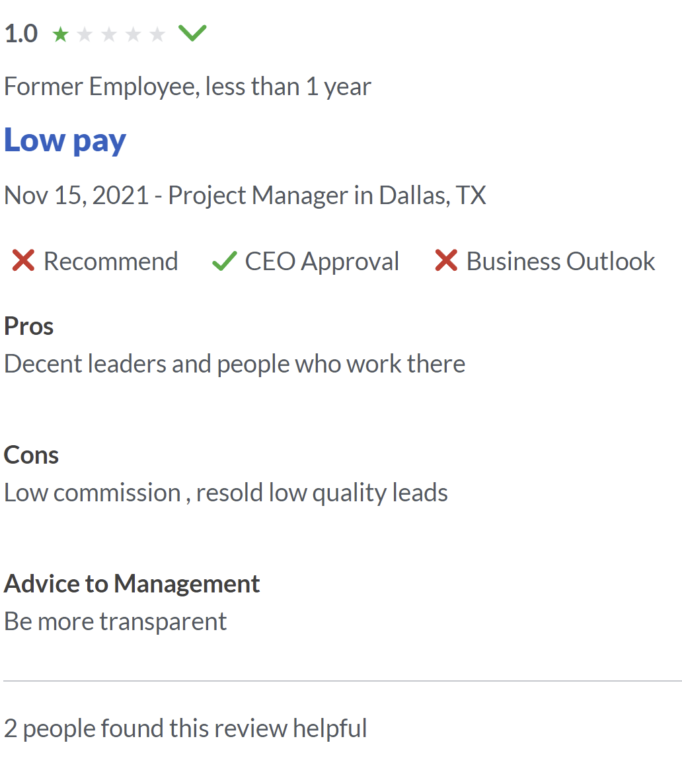Click the second grey rating star
The image size is (682, 784).
pos(85,34)
